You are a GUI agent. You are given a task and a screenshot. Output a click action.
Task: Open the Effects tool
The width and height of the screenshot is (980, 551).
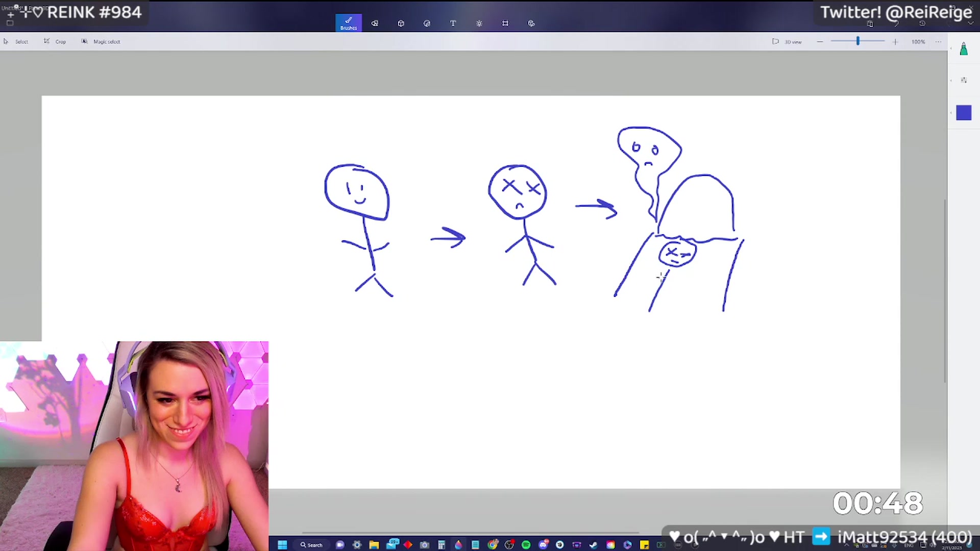point(479,23)
